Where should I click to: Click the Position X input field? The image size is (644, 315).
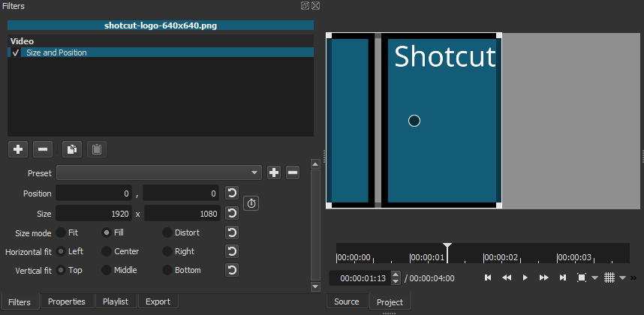[x=94, y=193]
